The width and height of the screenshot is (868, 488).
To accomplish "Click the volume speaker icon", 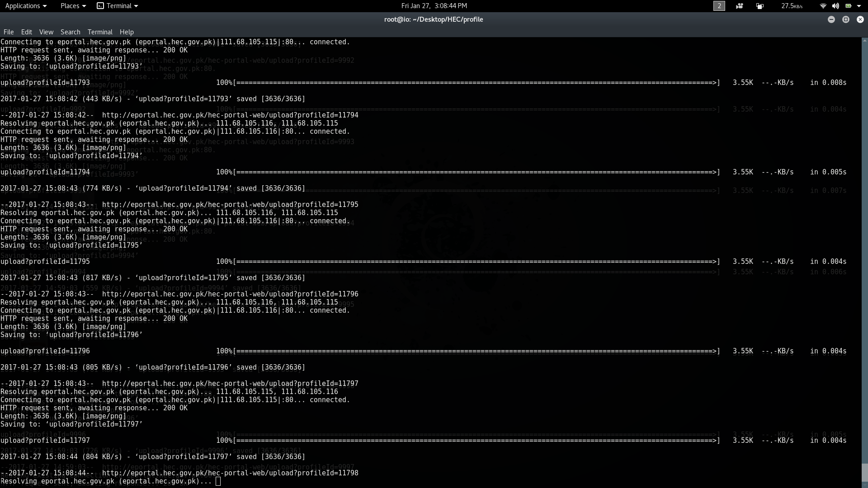I will tap(835, 6).
